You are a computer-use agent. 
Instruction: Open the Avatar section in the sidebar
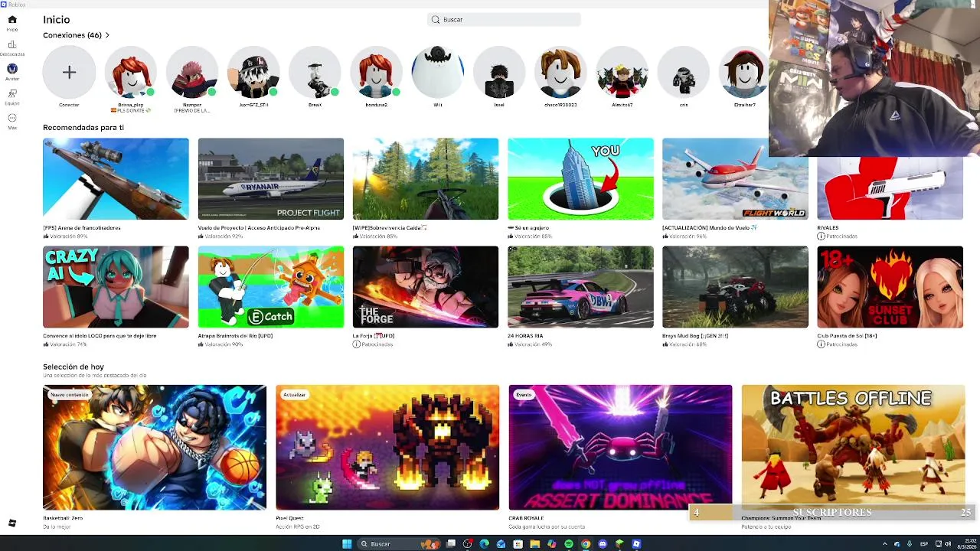coord(12,71)
